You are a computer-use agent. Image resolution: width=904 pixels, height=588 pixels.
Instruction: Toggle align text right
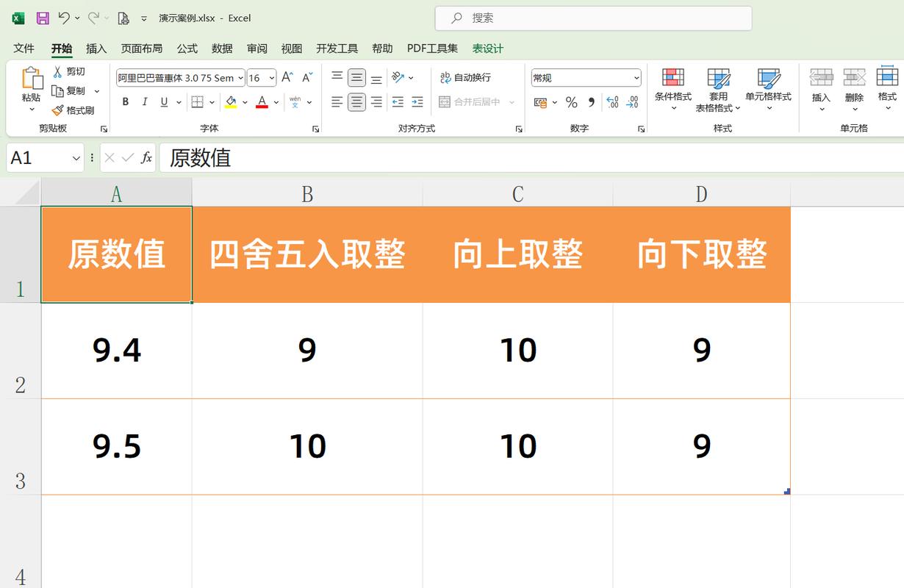376,102
